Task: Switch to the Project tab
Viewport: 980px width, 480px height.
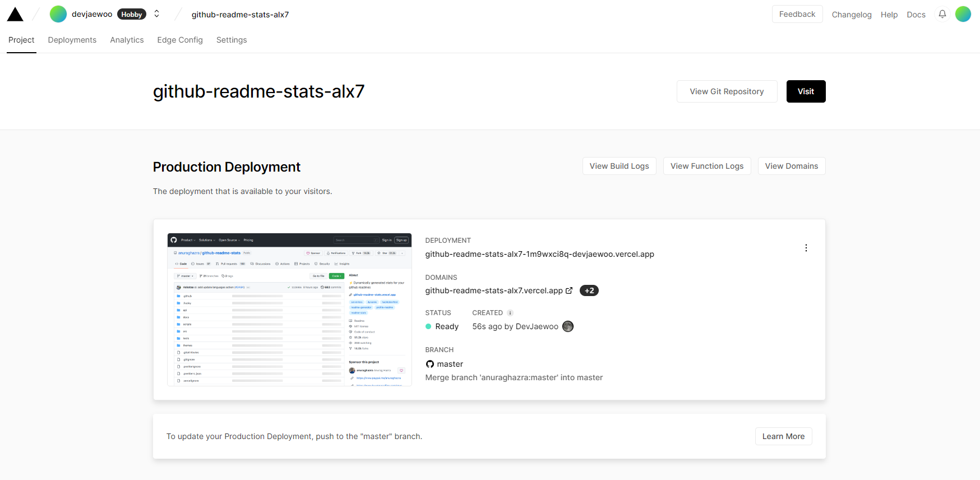Action: point(21,40)
